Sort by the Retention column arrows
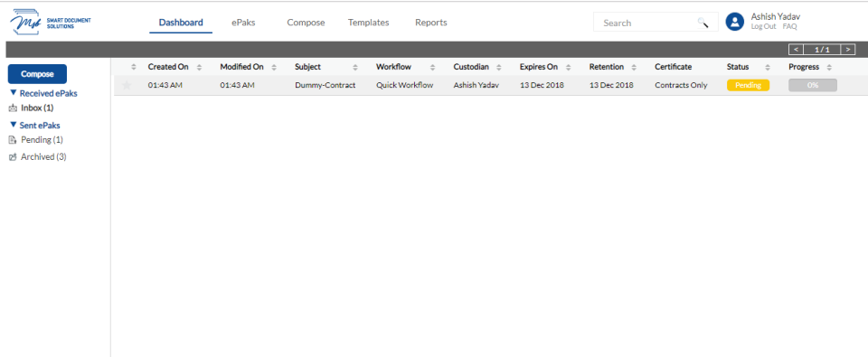Image resolution: width=868 pixels, height=357 pixels. pos(633,67)
